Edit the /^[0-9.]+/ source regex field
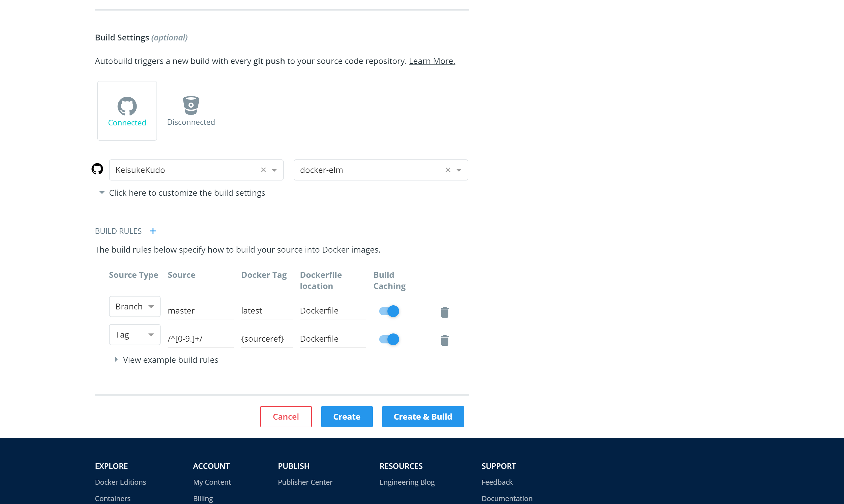Viewport: 844px width, 504px height. point(200,339)
